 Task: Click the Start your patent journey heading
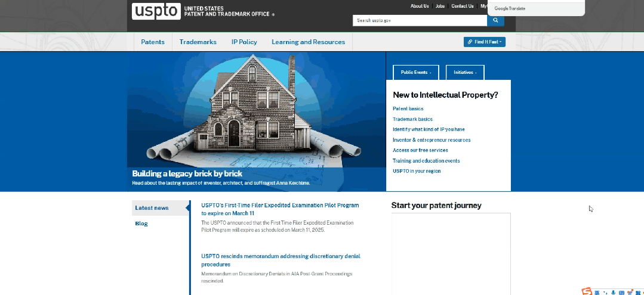[436, 206]
